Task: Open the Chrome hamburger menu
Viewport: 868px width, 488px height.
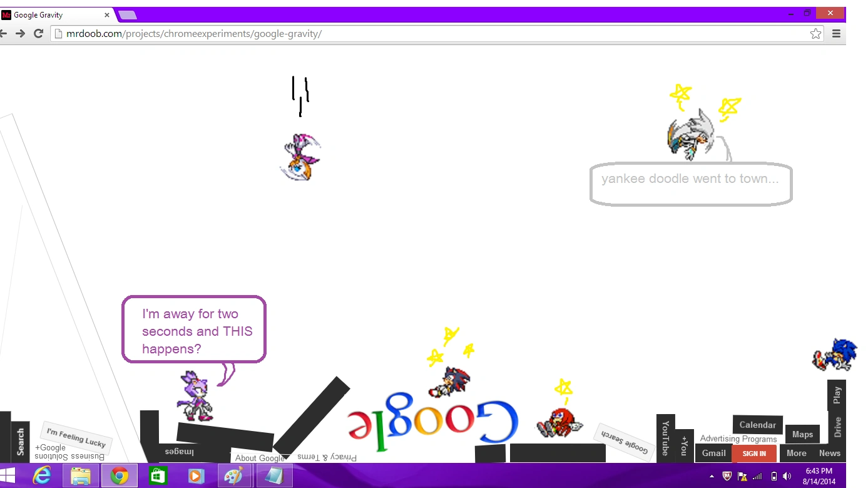Action: [x=836, y=34]
